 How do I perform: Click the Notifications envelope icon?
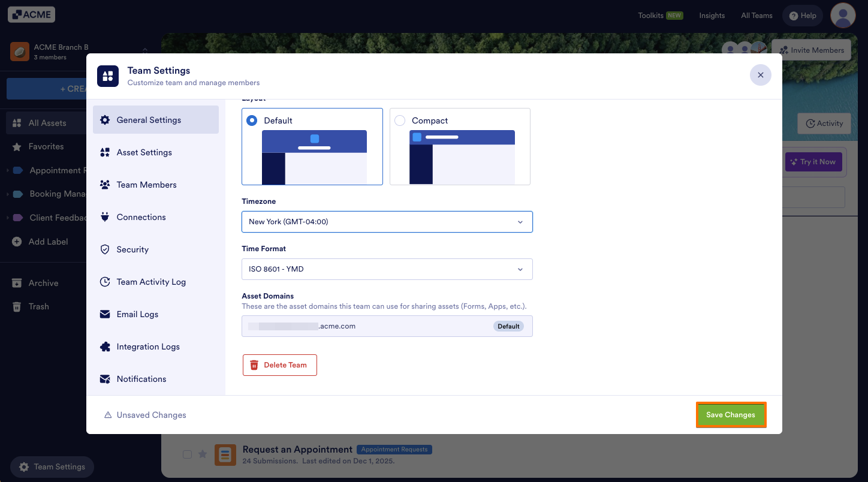coord(105,379)
